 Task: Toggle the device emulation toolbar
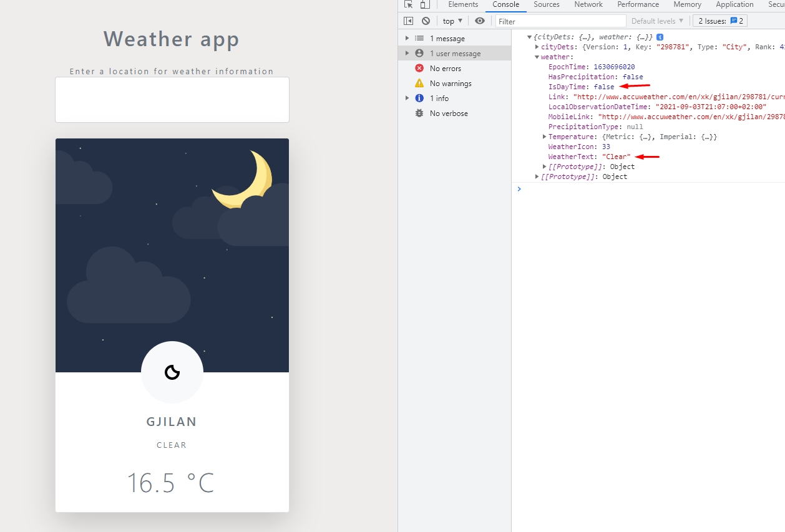pyautogui.click(x=426, y=4)
